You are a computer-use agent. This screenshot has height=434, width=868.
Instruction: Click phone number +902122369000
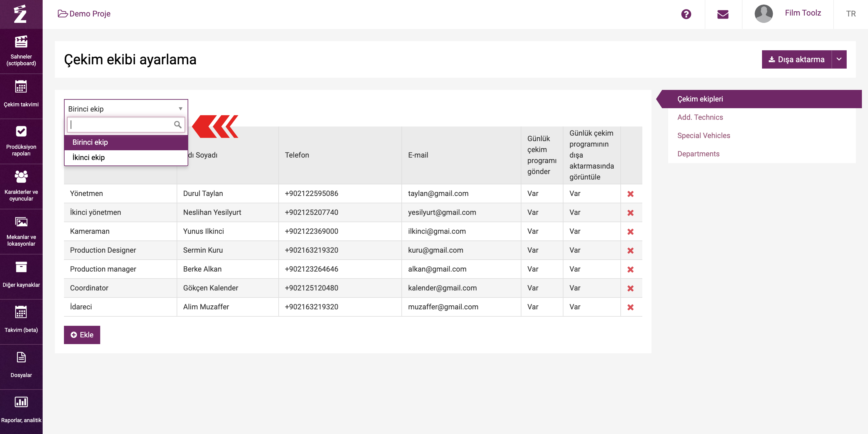pyautogui.click(x=311, y=231)
